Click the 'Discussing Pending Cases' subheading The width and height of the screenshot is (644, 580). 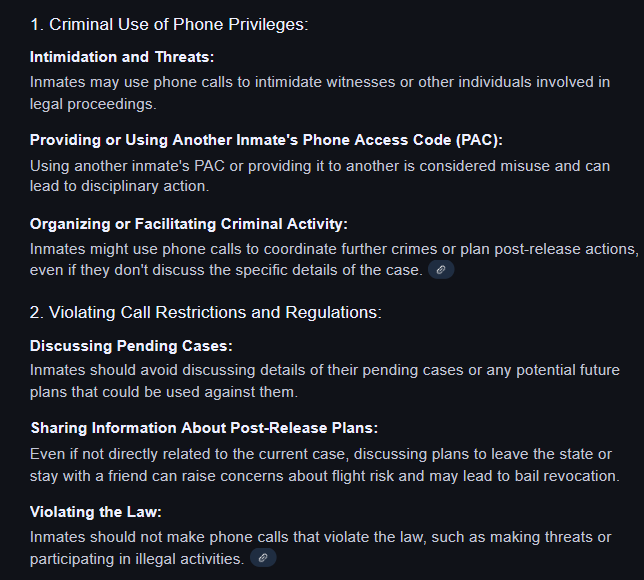(x=131, y=346)
